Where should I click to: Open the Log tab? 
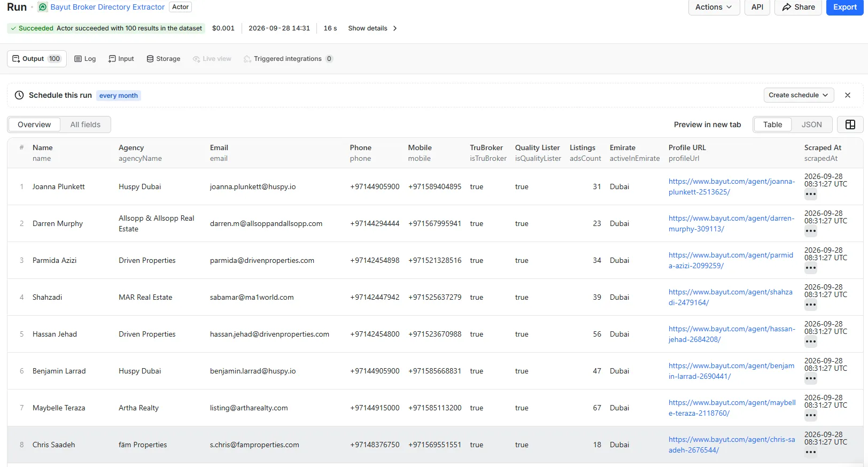tap(85, 59)
